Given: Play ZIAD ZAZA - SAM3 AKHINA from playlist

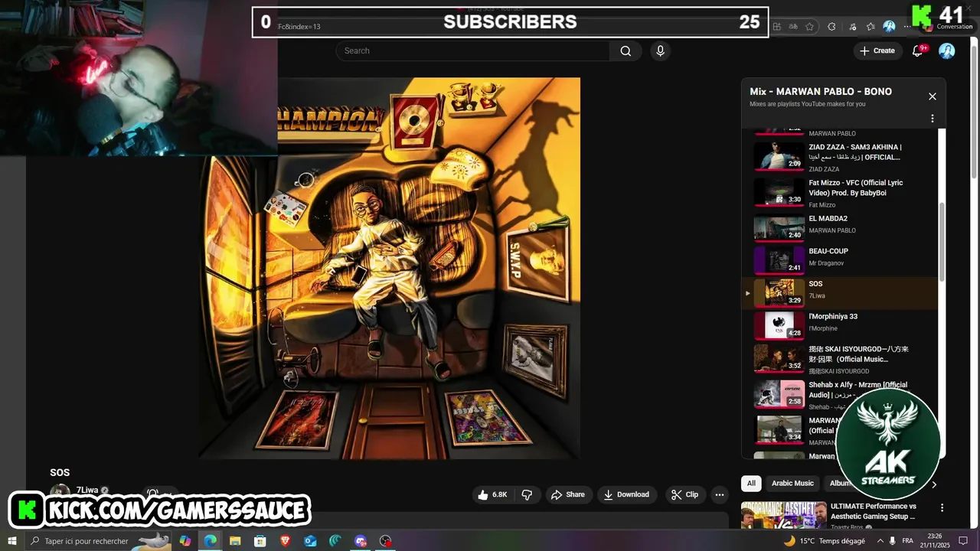Looking at the screenshot, I should [x=840, y=157].
